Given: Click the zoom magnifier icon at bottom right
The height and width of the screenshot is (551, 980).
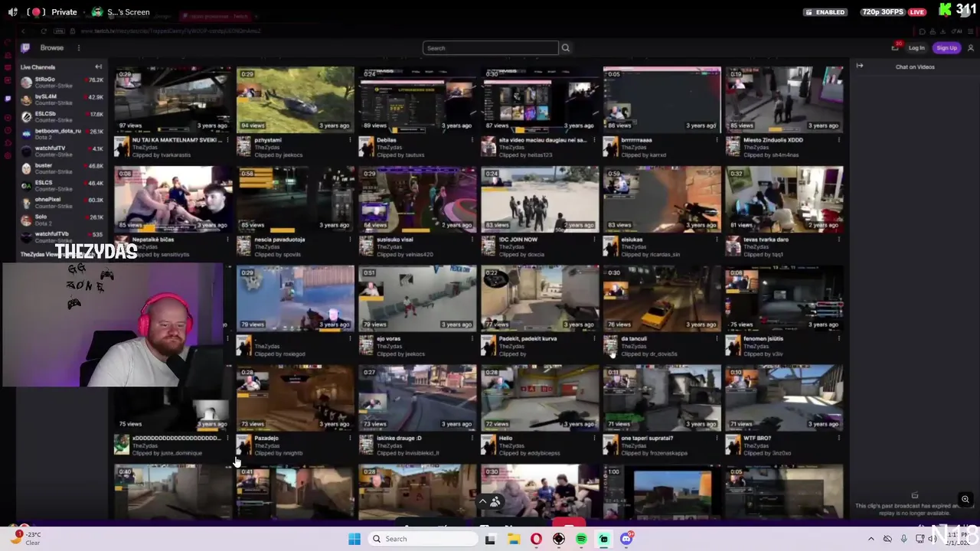Looking at the screenshot, I should pos(965,499).
